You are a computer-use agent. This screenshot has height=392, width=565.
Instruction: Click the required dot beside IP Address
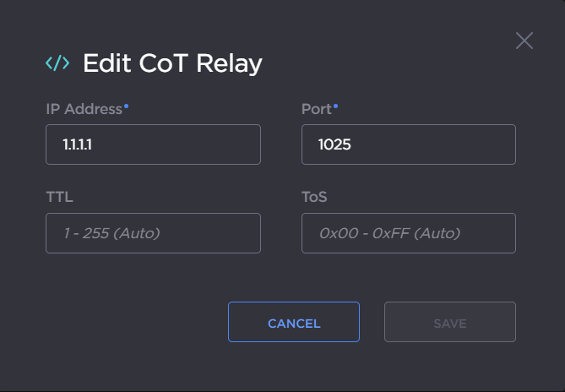pos(127,106)
